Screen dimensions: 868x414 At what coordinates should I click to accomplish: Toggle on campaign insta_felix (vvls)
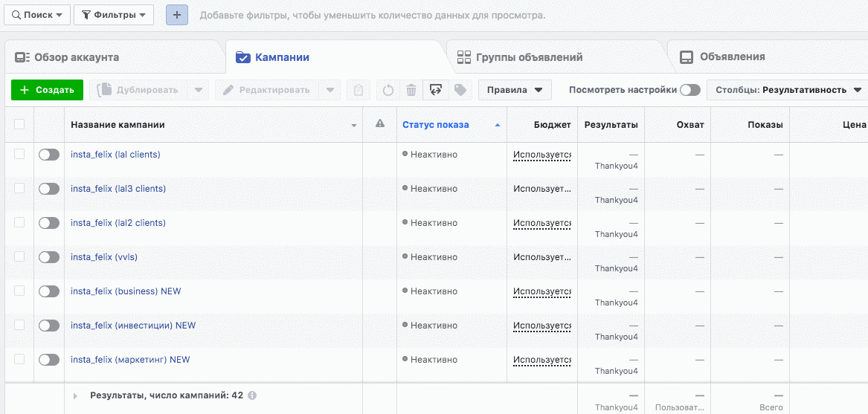click(48, 257)
